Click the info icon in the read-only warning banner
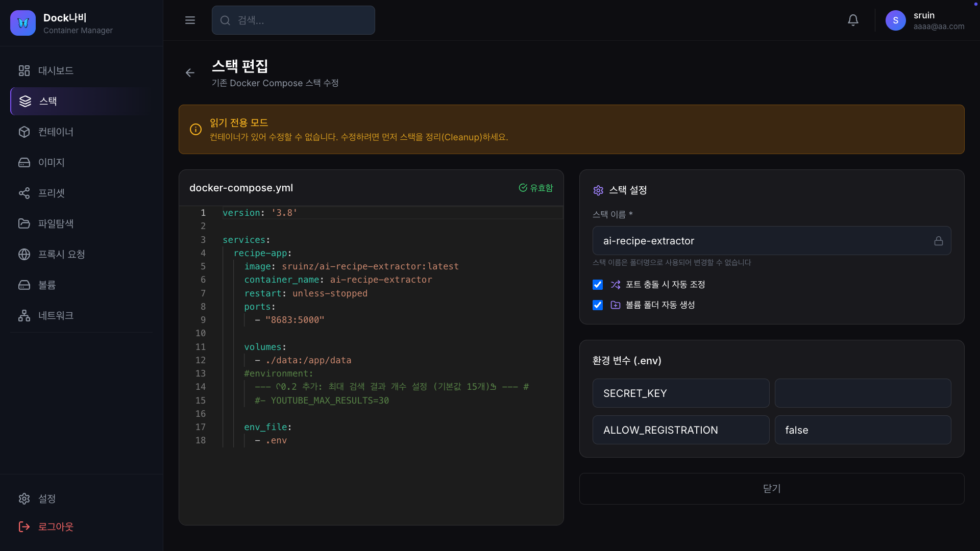 click(x=195, y=130)
